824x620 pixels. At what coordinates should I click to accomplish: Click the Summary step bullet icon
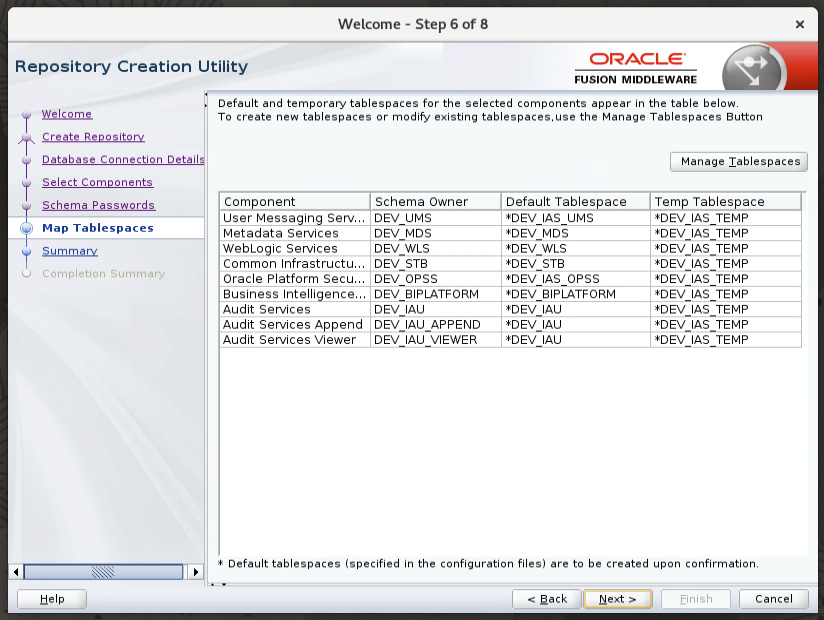pos(26,251)
